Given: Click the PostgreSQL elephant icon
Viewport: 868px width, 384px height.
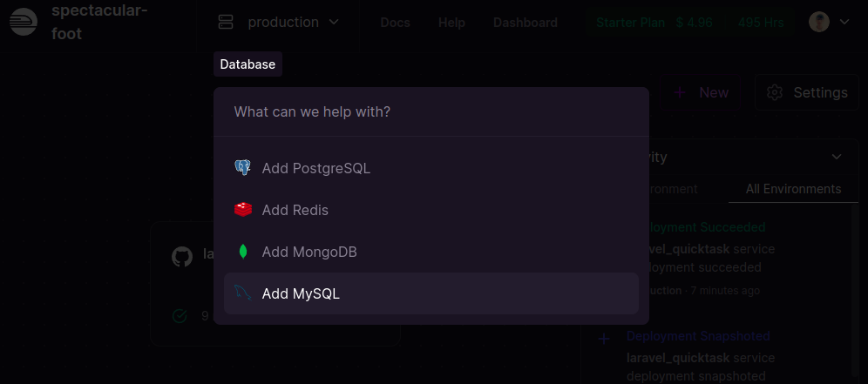Looking at the screenshot, I should pyautogui.click(x=243, y=168).
